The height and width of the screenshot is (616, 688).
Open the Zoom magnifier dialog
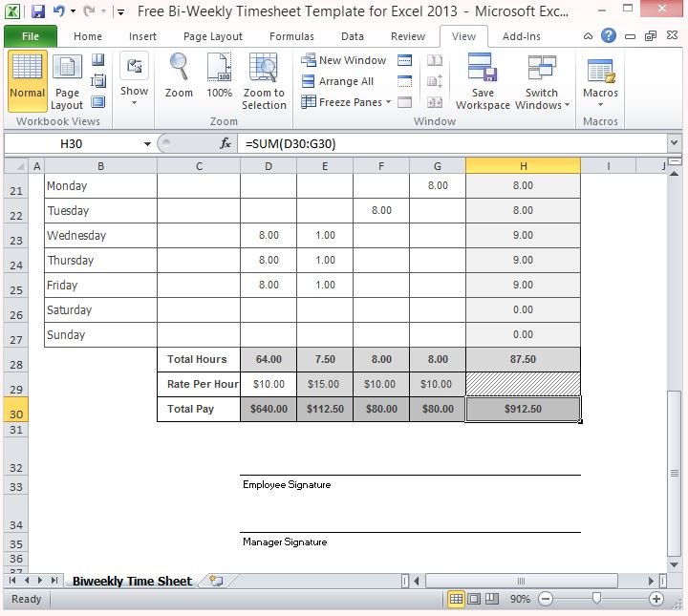[179, 76]
